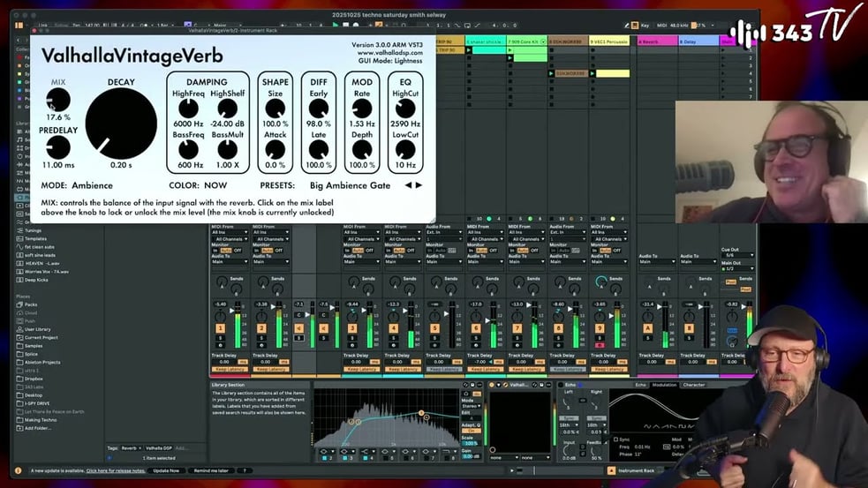Click the large DECAY knob

click(121, 124)
